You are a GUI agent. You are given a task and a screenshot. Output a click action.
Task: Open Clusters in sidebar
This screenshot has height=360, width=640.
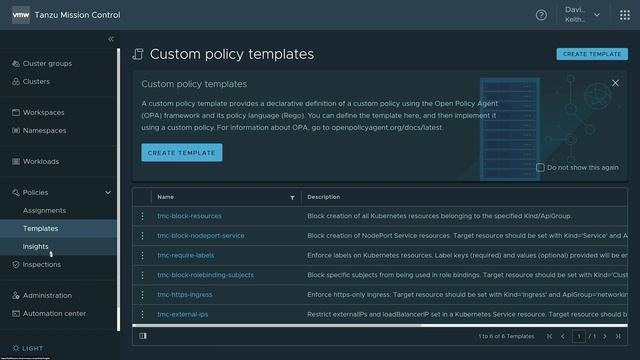point(36,82)
